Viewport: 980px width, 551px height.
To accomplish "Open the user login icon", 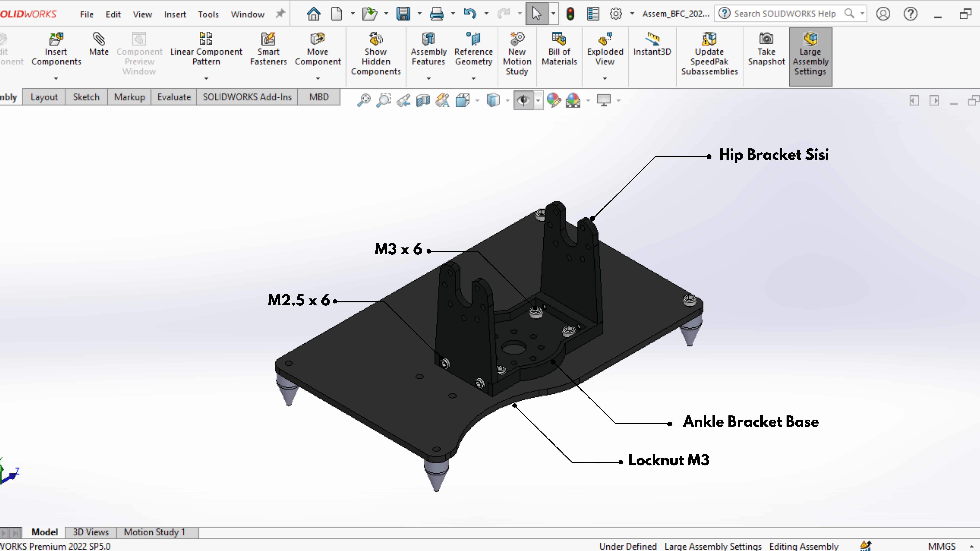I will click(883, 14).
